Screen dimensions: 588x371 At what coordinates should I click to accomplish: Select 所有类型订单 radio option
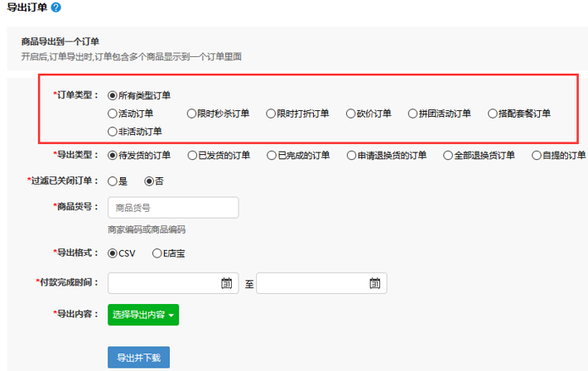point(113,96)
